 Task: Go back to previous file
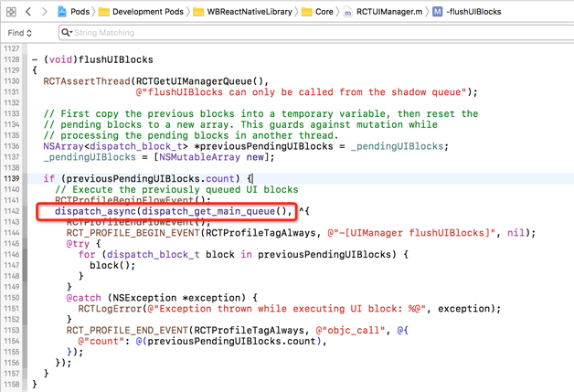pos(29,12)
